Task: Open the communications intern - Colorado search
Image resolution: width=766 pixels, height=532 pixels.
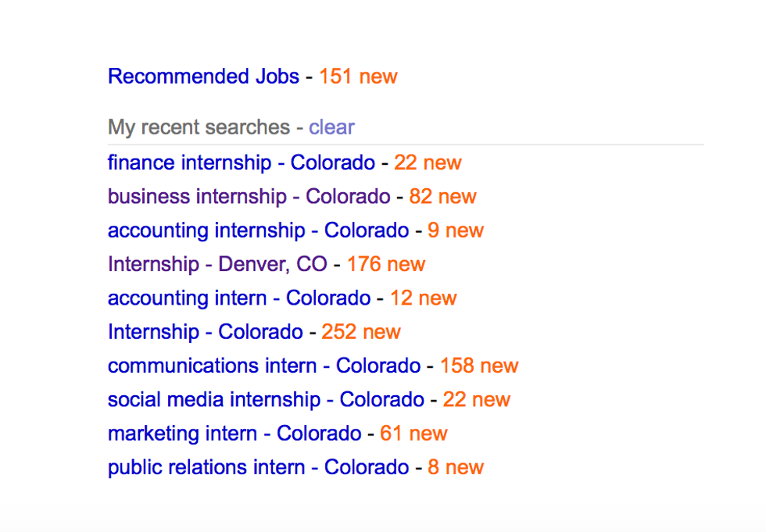Action: click(263, 366)
